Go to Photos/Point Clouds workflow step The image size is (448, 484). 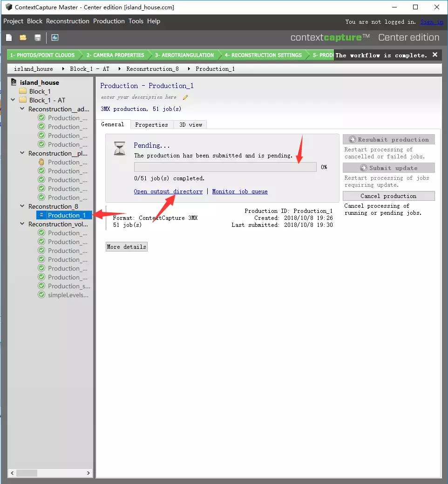tap(42, 55)
